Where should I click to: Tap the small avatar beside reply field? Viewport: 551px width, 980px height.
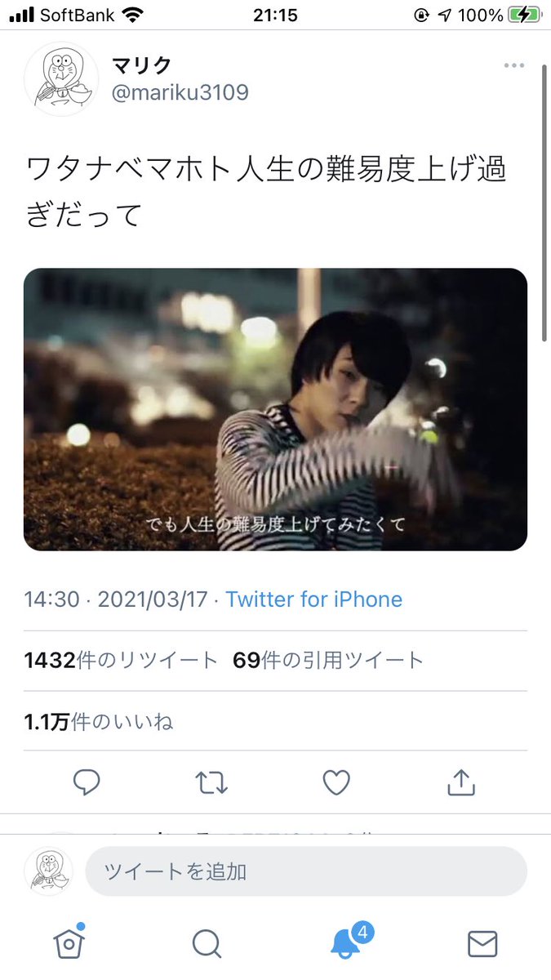tap(49, 871)
